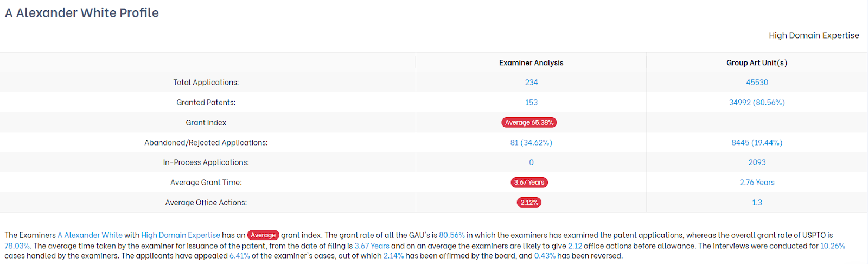Click the 2.76 Years group average grant time

click(x=757, y=183)
